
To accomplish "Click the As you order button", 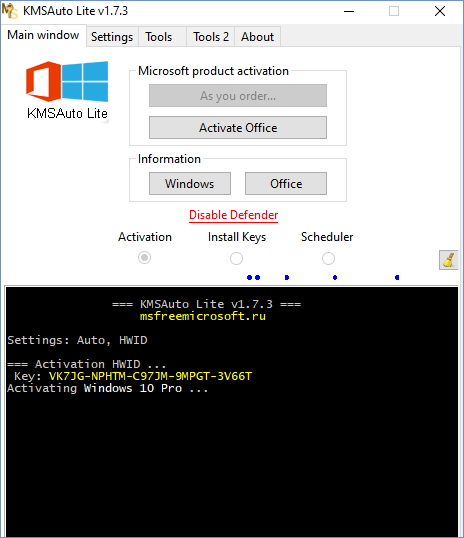I will [x=238, y=96].
